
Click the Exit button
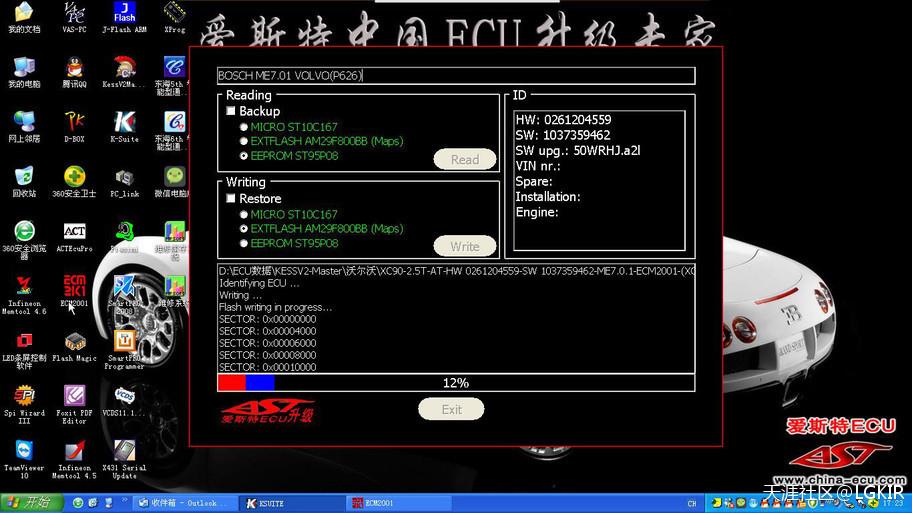pos(451,409)
